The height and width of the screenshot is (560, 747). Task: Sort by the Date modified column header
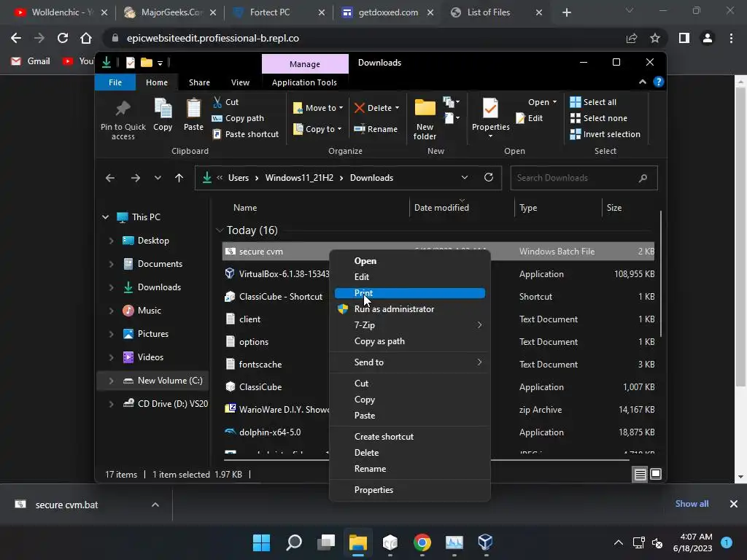point(441,208)
